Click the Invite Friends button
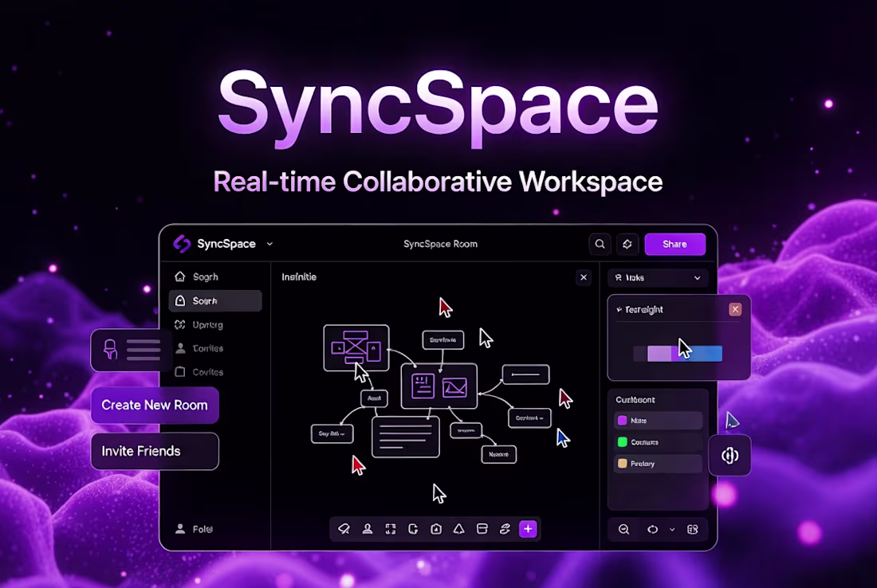 coord(155,451)
